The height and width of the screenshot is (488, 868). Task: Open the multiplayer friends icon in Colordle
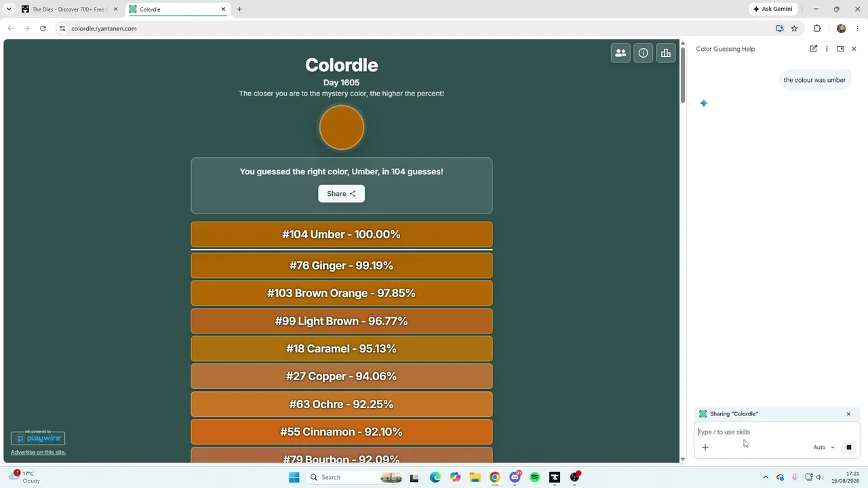tap(620, 53)
